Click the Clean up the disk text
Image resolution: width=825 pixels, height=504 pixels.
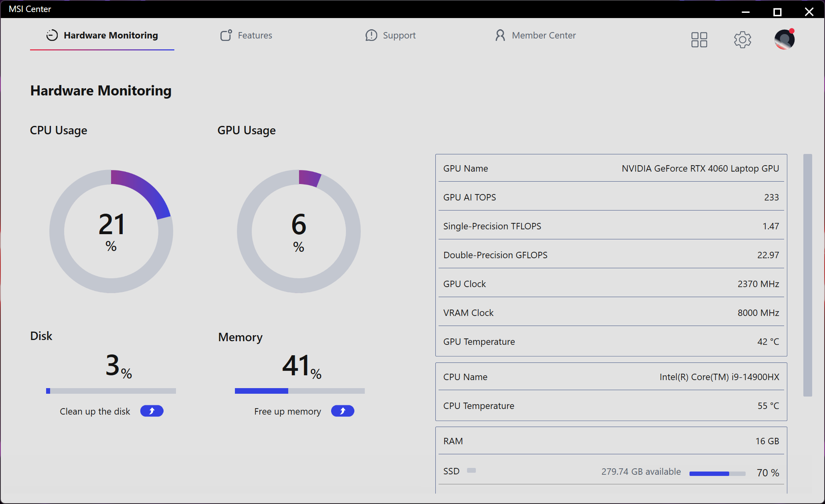[x=95, y=411]
